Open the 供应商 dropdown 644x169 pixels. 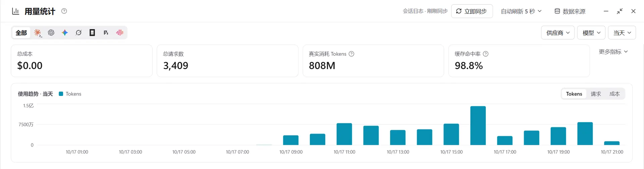pyautogui.click(x=557, y=33)
